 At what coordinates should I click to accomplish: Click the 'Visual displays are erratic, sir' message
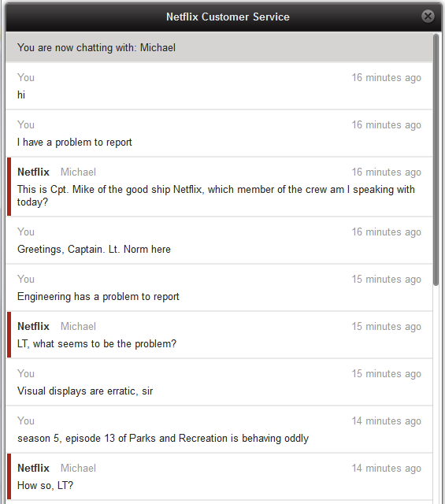[x=85, y=391]
